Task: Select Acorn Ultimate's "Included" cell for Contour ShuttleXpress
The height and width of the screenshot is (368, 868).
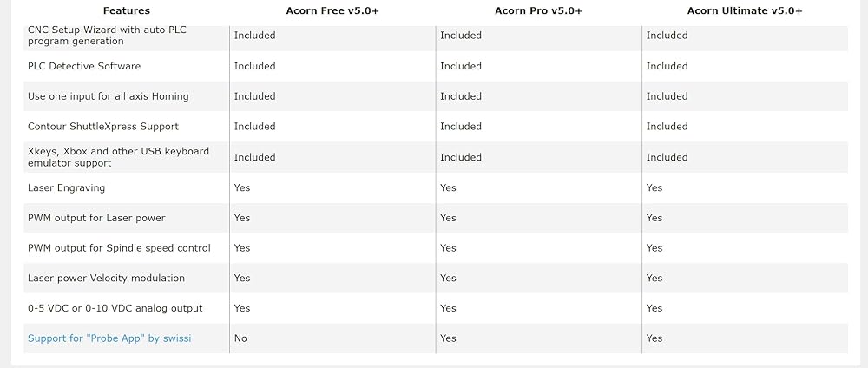Action: click(667, 127)
